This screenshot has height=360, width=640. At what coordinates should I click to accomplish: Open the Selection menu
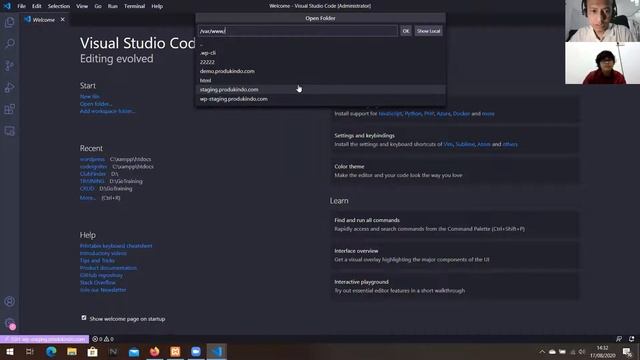59,6
